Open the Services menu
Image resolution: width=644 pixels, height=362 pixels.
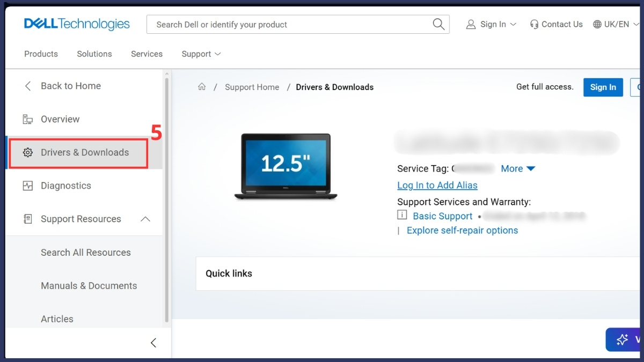click(147, 54)
